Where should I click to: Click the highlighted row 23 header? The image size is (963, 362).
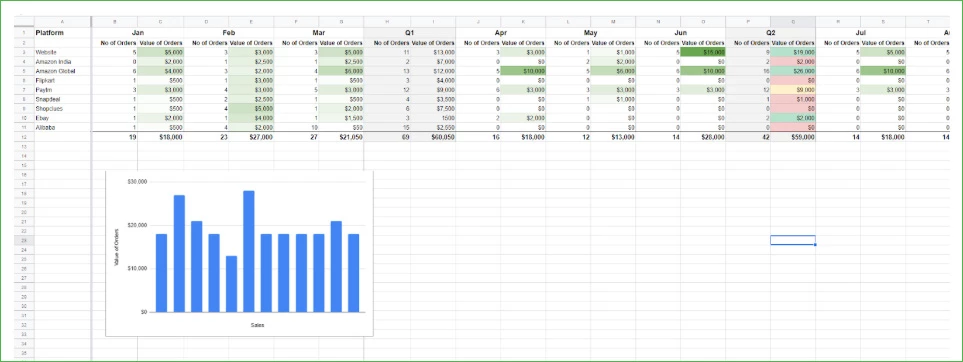coord(23,240)
